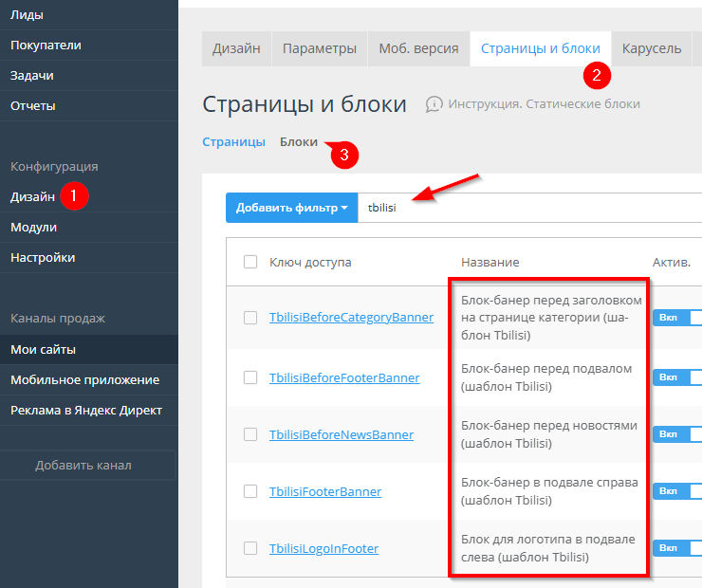Open the Добавить фильтр dropdown
The height and width of the screenshot is (588, 702).
291,208
